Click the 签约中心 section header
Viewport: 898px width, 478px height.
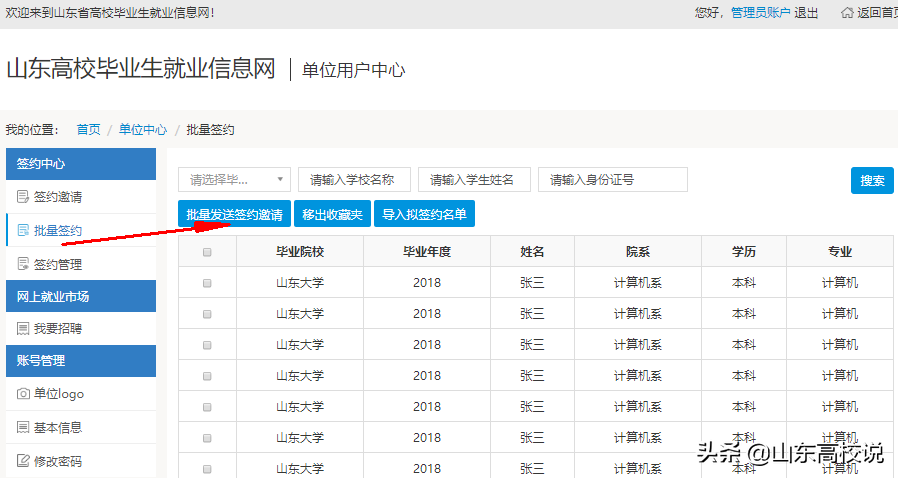(81, 164)
